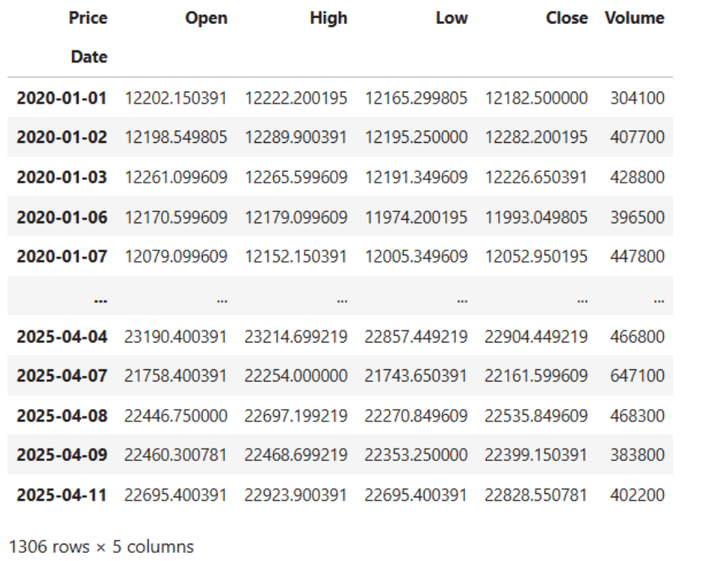Viewport: 720px width, 561px height.
Task: Select the 2025-04-07 row index
Action: [x=62, y=376]
